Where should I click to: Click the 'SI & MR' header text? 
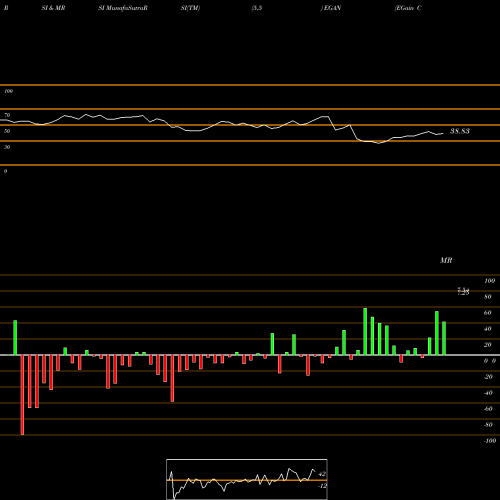click(x=53, y=8)
